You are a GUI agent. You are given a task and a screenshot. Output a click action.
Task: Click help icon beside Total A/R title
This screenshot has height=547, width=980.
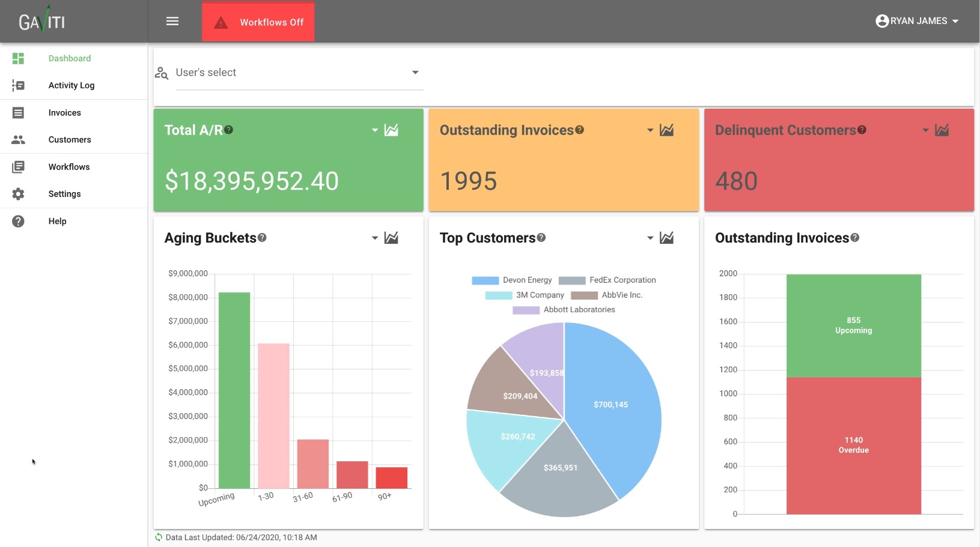coord(229,130)
